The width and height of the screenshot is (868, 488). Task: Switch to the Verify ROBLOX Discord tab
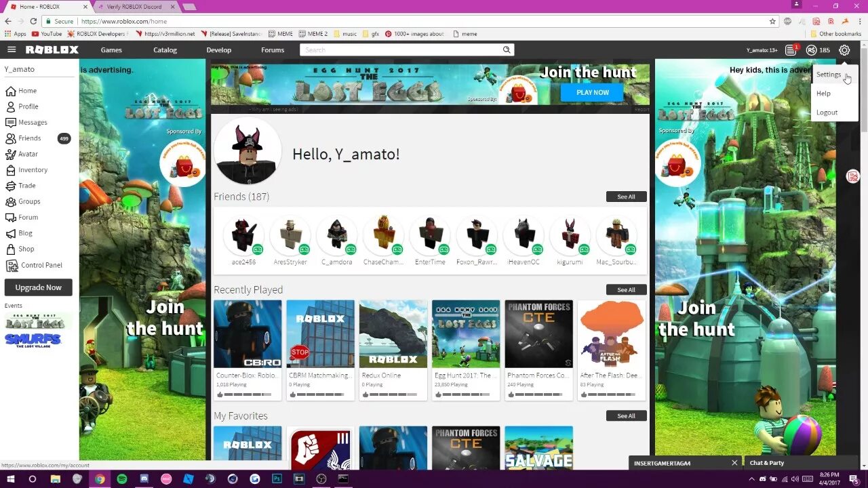[134, 6]
